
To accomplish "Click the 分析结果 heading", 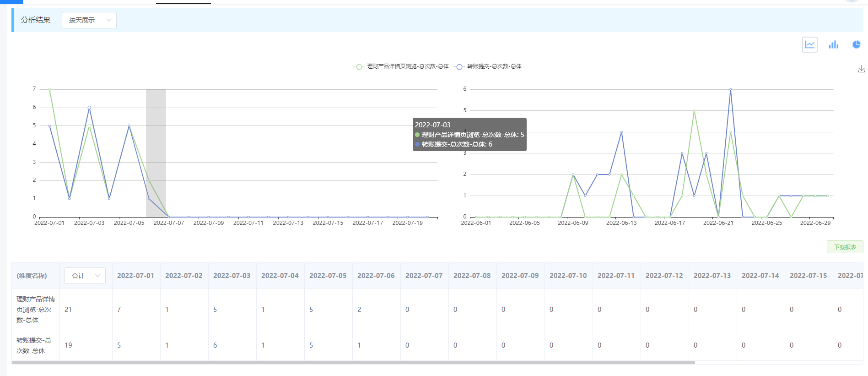I will [x=36, y=20].
